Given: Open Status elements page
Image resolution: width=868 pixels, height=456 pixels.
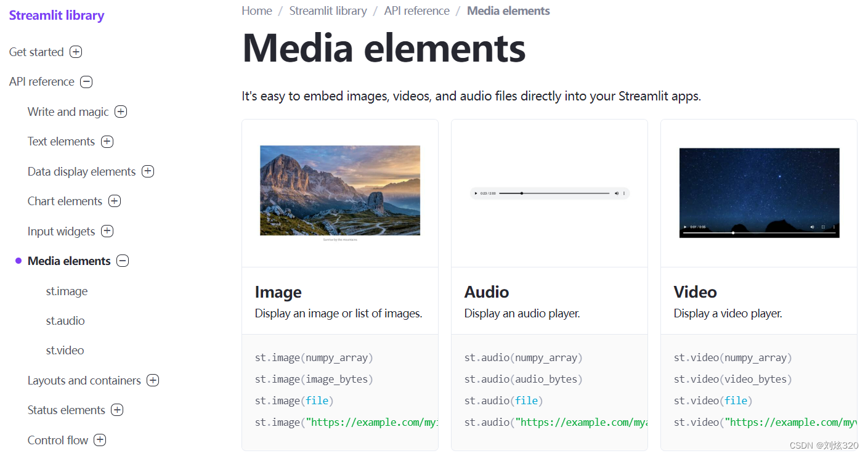Looking at the screenshot, I should [67, 410].
